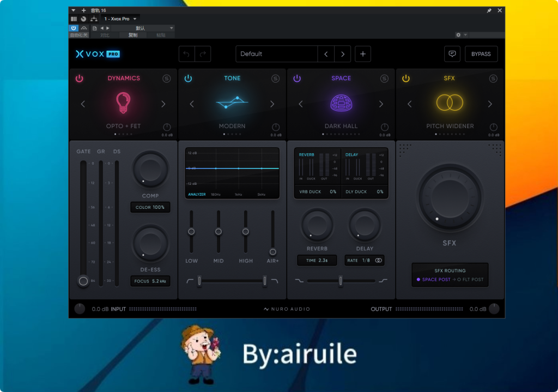The width and height of the screenshot is (558, 392).
Task: Click the INPUT gain knob
Action: click(80, 309)
